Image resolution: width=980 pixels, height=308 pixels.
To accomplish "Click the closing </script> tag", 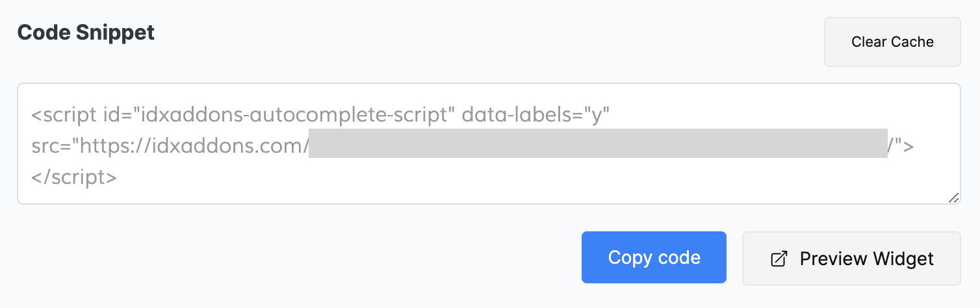I will click(74, 177).
